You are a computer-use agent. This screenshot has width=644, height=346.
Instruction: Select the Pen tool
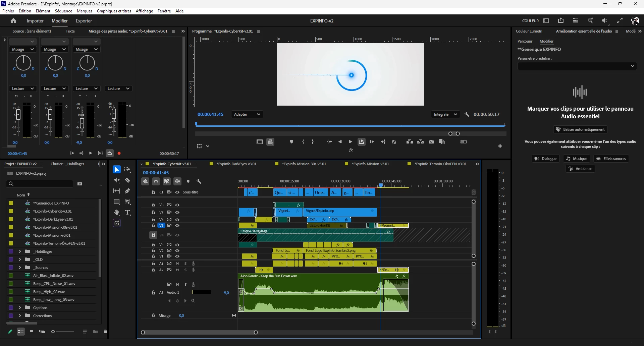[127, 191]
